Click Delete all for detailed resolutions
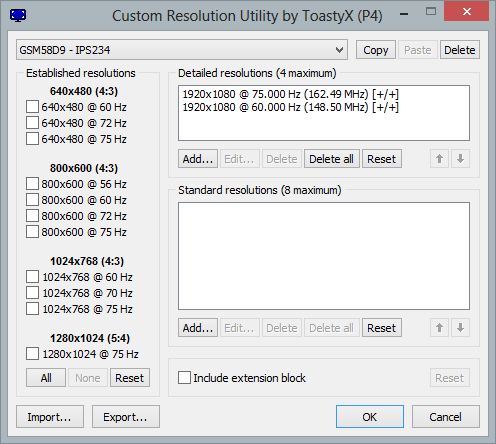The image size is (496, 444). coord(332,159)
